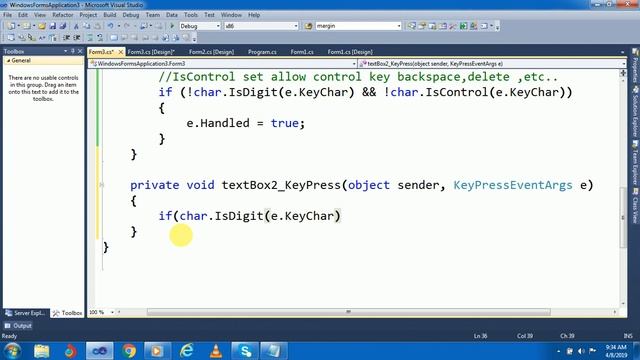Click the Solution Explorer toolbar icon
The image size is (640, 360).
[x=412, y=26]
